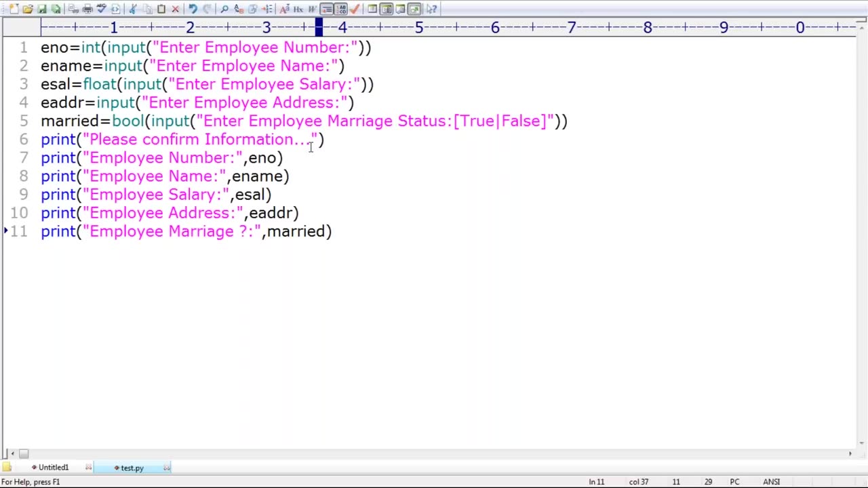Open Find in Files icon
The width and height of the screenshot is (868, 488).
coord(252,9)
